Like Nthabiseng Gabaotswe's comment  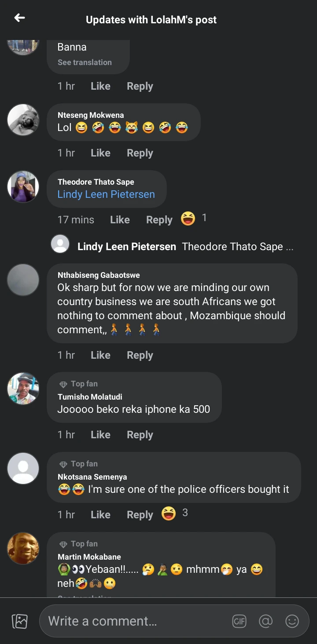click(100, 355)
